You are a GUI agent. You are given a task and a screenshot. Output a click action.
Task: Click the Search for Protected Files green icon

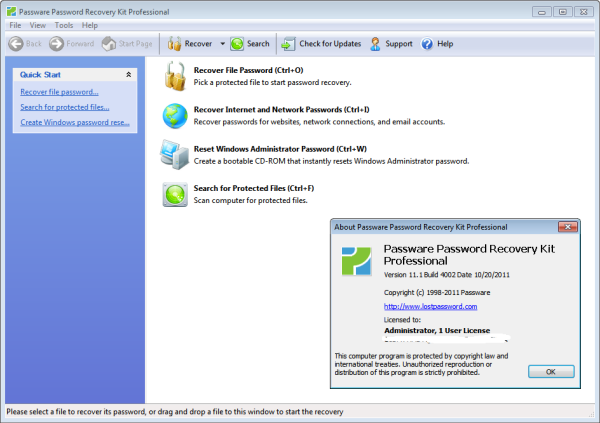coord(175,194)
